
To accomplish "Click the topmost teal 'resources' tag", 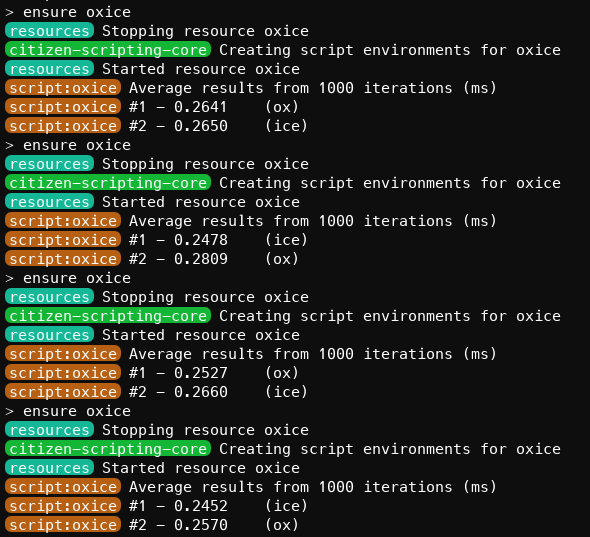I will (49, 31).
